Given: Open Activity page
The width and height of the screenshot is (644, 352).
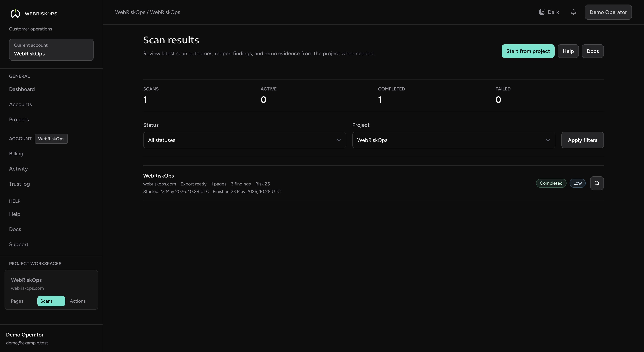Looking at the screenshot, I should (19, 169).
